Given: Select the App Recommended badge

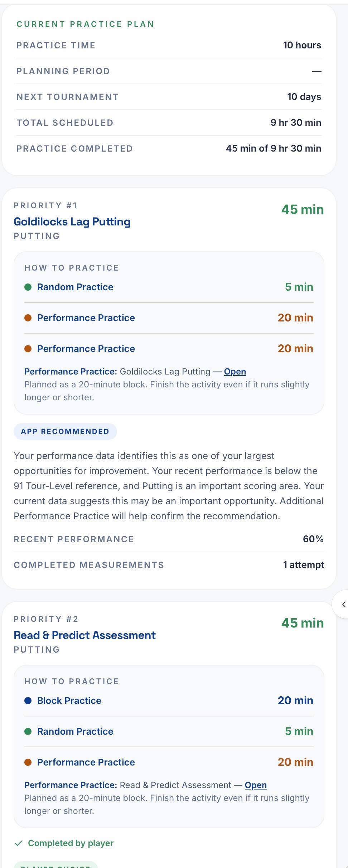Looking at the screenshot, I should pos(65,431).
